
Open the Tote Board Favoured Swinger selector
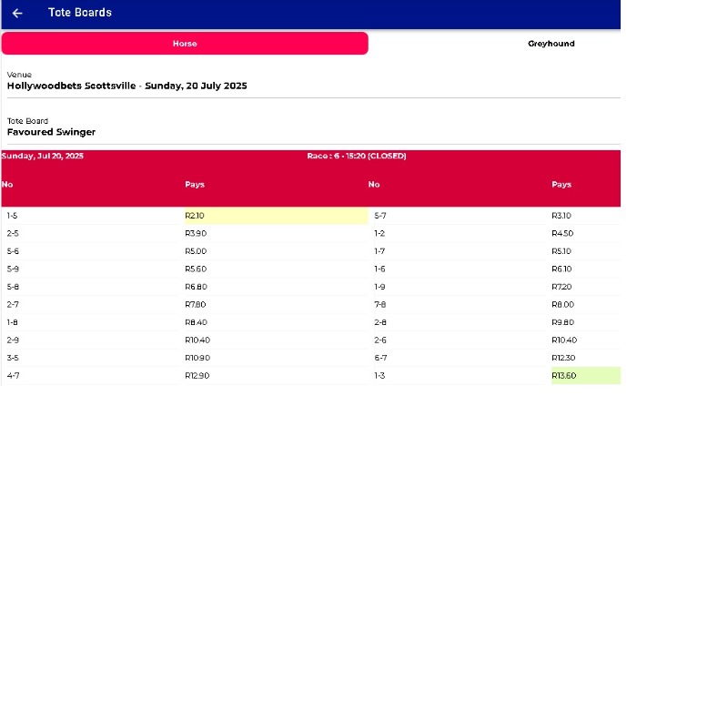click(x=51, y=132)
